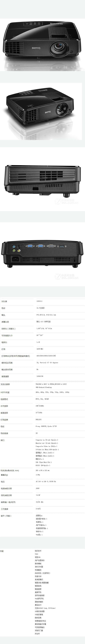
Task: Select the 屏幕比例 row label
Action: 5,322
